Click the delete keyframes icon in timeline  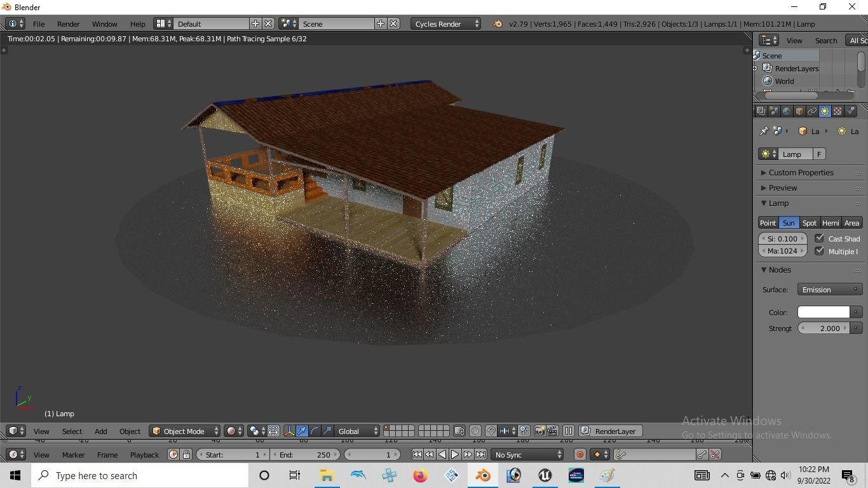point(715,454)
